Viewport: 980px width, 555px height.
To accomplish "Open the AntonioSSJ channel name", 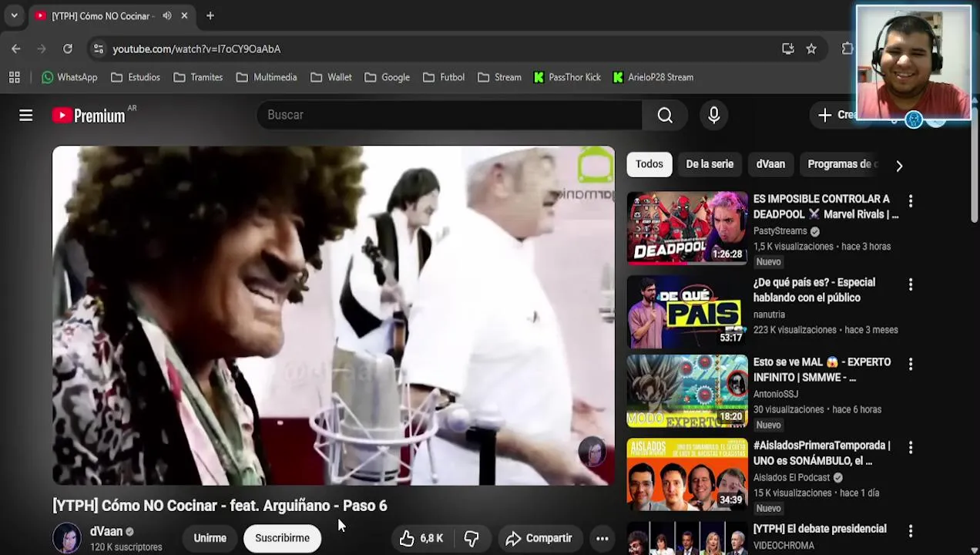I will [776, 394].
